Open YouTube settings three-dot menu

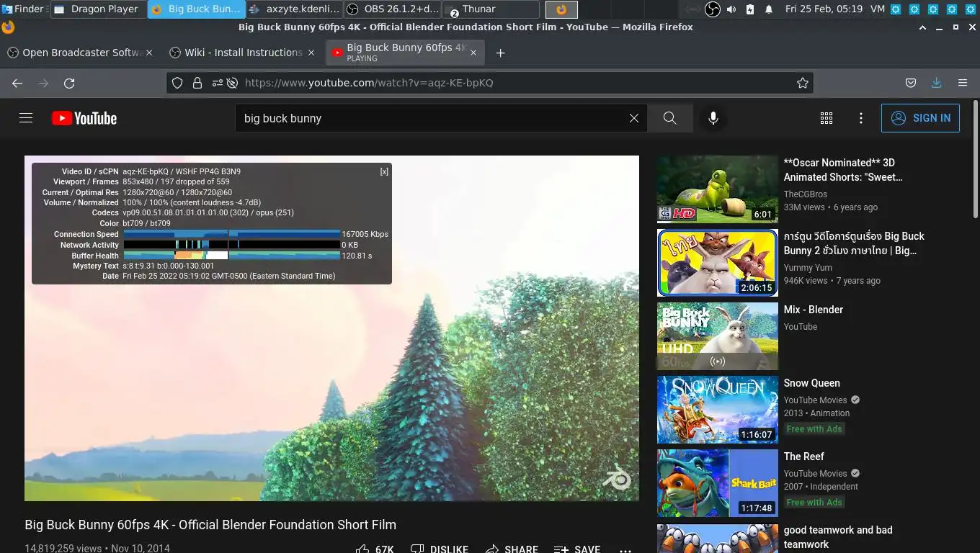[x=861, y=118]
